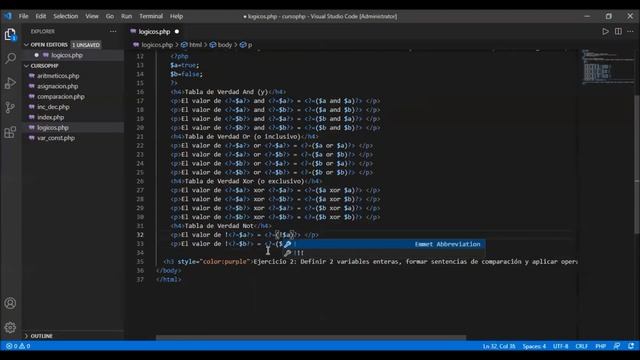Select the !!! Emmet suggestion
640x360 pixels.
point(384,253)
